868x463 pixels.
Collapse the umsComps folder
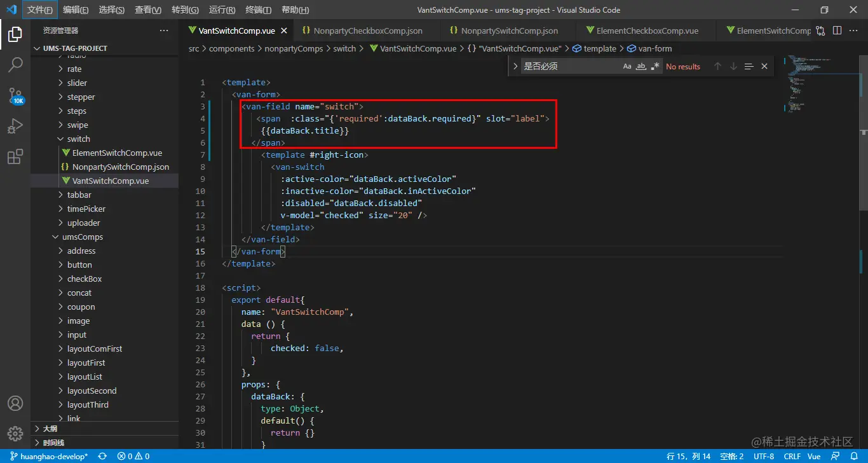(104, 237)
